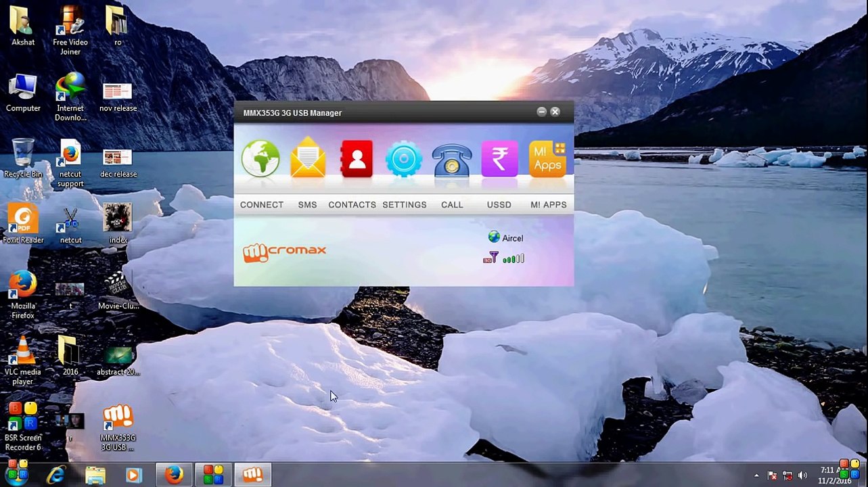Switch to BSR Screen Recorder taskbar button
This screenshot has width=868, height=487.
click(213, 475)
